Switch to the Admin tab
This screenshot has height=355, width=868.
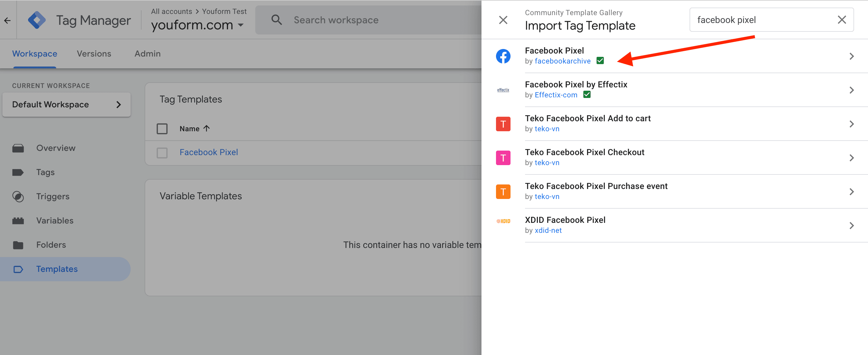148,54
